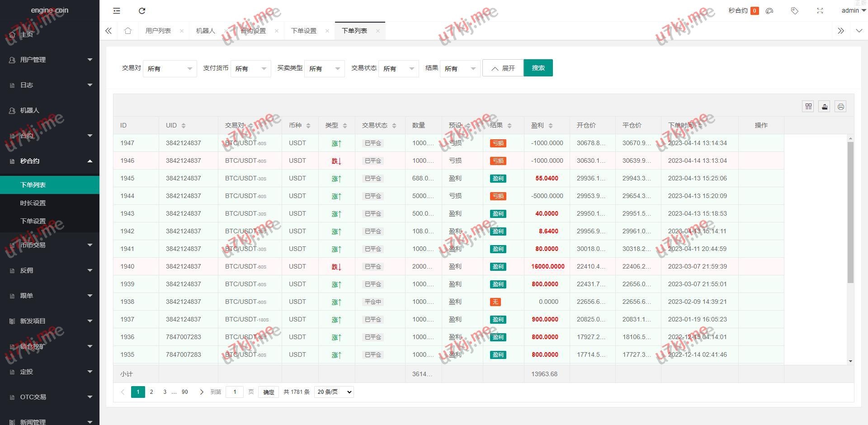Image resolution: width=868 pixels, height=425 pixels.
Task: Click the tag note icon in header
Action: (794, 11)
